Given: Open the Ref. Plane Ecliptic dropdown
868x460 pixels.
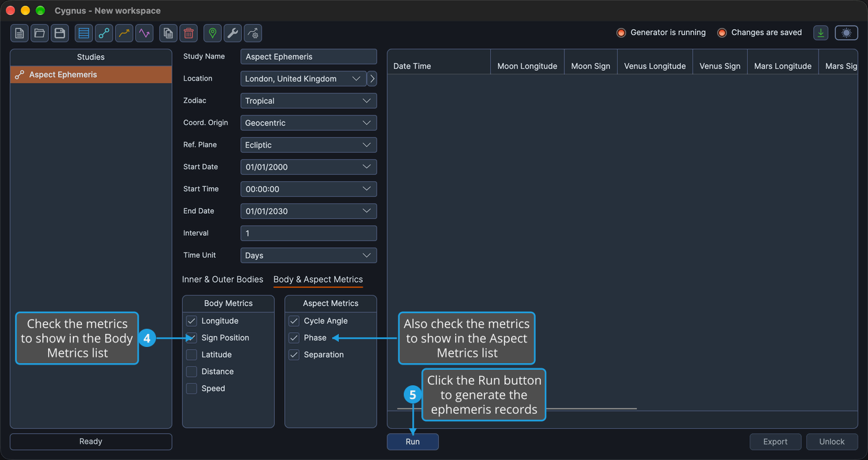Looking at the screenshot, I should tap(308, 145).
